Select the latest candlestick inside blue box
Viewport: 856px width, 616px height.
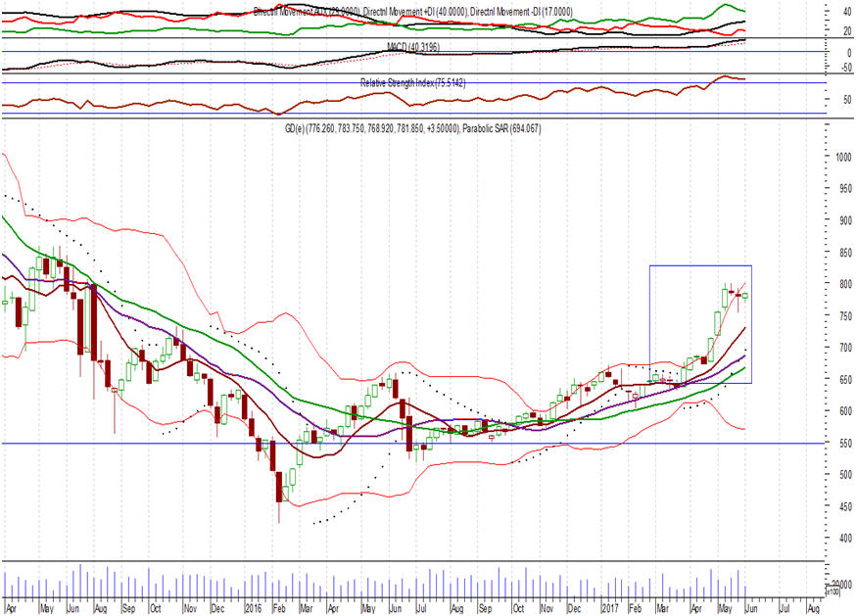pyautogui.click(x=745, y=296)
